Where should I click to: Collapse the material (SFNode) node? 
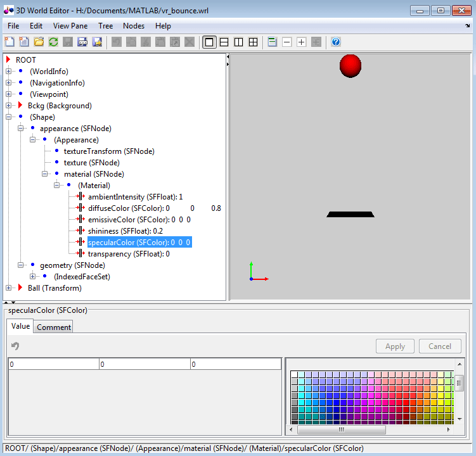[x=45, y=174]
